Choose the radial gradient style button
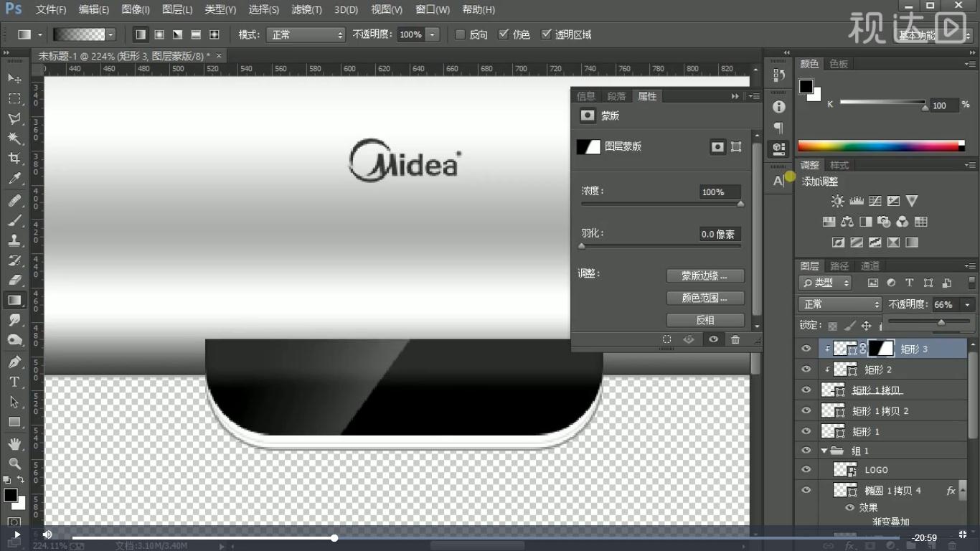The width and height of the screenshot is (980, 551). point(159,34)
